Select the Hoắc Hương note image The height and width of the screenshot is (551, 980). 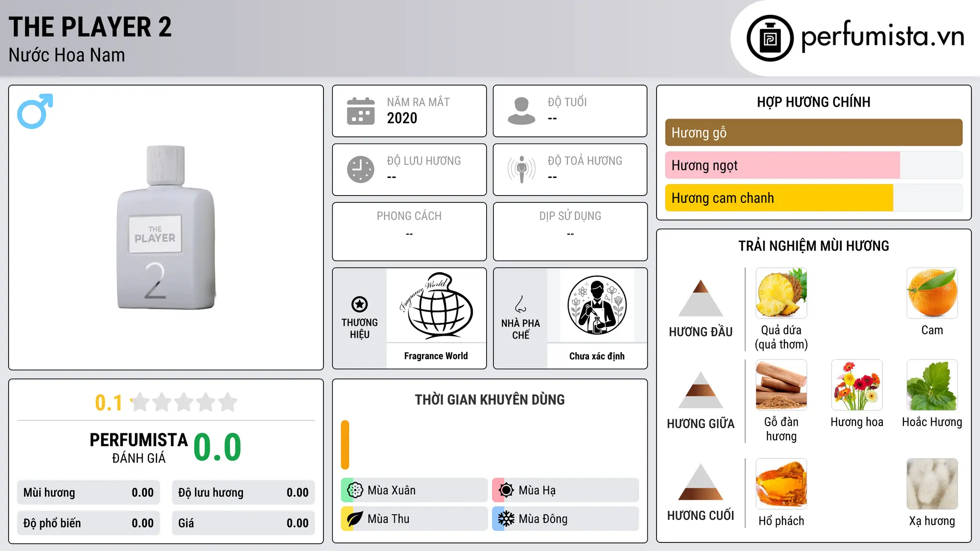pyautogui.click(x=932, y=385)
